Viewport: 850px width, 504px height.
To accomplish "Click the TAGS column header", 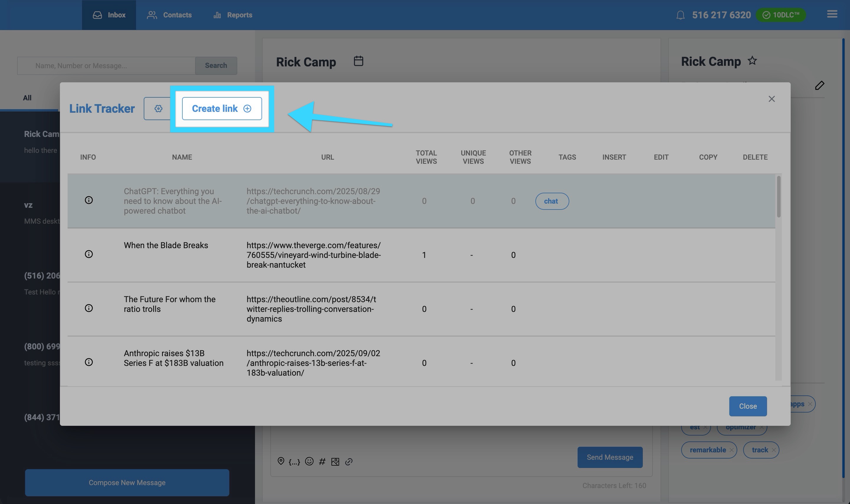I will coord(567,157).
